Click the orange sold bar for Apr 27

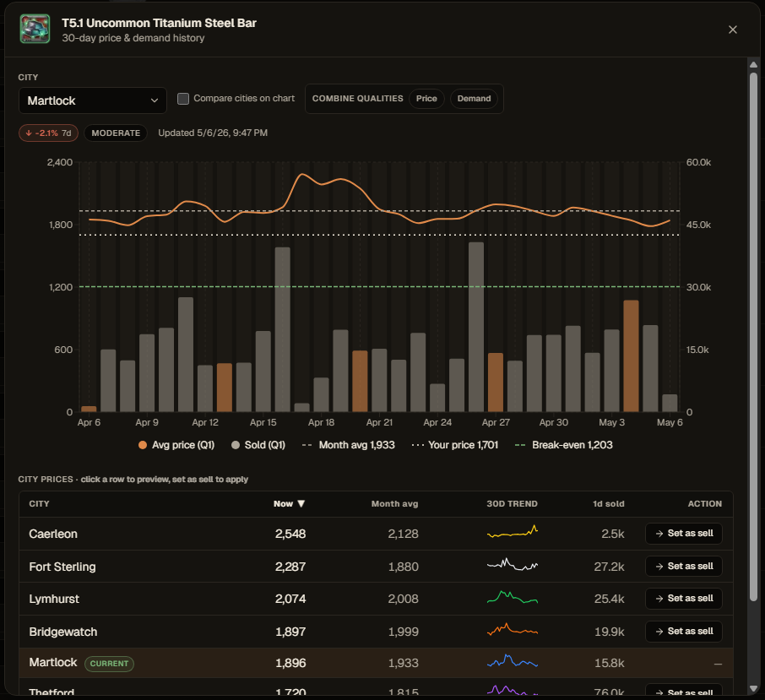(x=495, y=383)
